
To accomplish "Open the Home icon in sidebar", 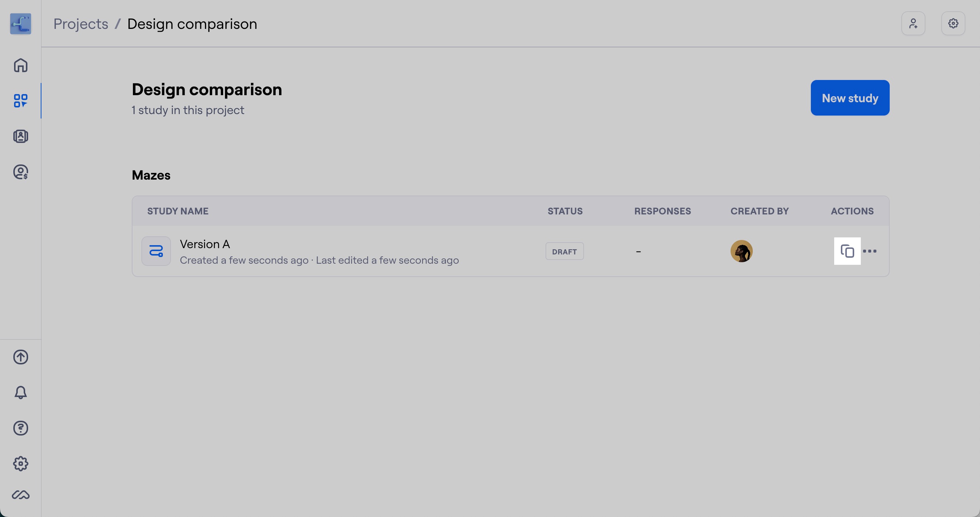I will (21, 65).
